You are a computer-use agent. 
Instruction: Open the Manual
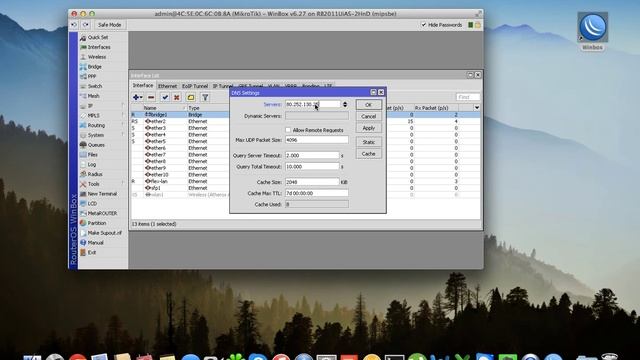pyautogui.click(x=95, y=243)
